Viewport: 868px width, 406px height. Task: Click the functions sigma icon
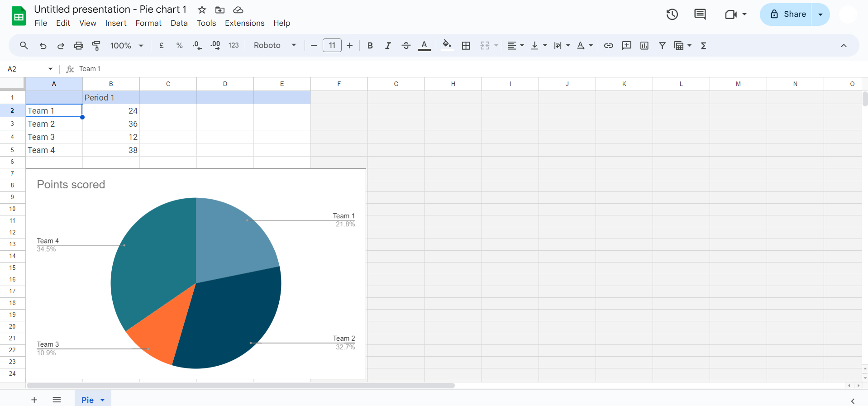[x=703, y=45]
